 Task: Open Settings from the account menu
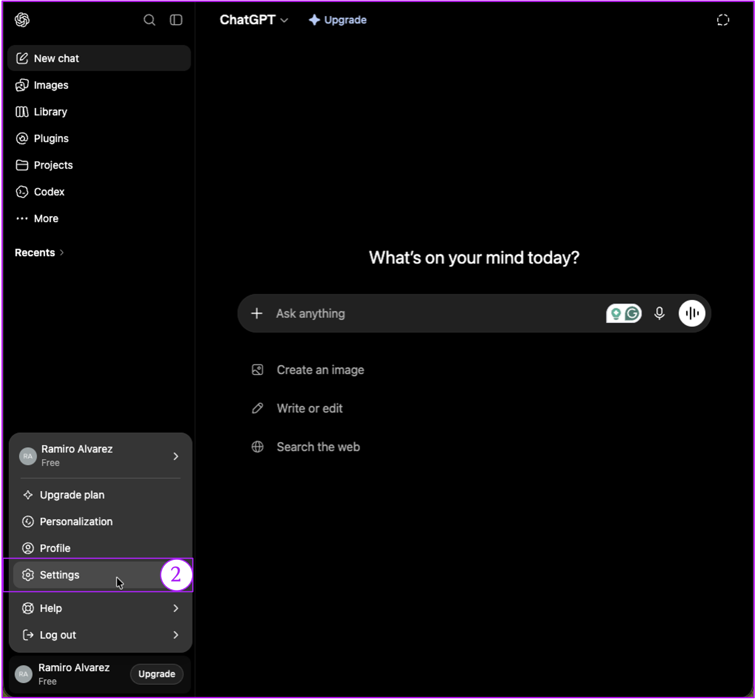(100, 575)
